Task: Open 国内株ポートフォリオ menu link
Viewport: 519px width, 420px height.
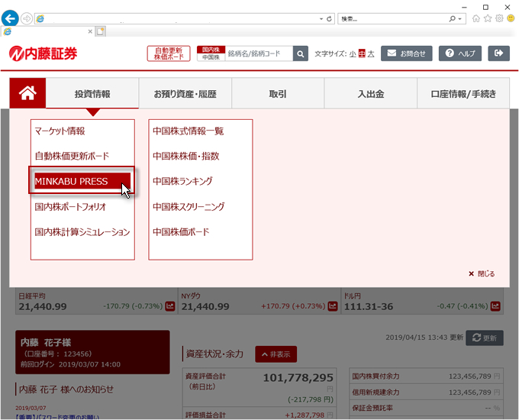Action: tap(70, 207)
